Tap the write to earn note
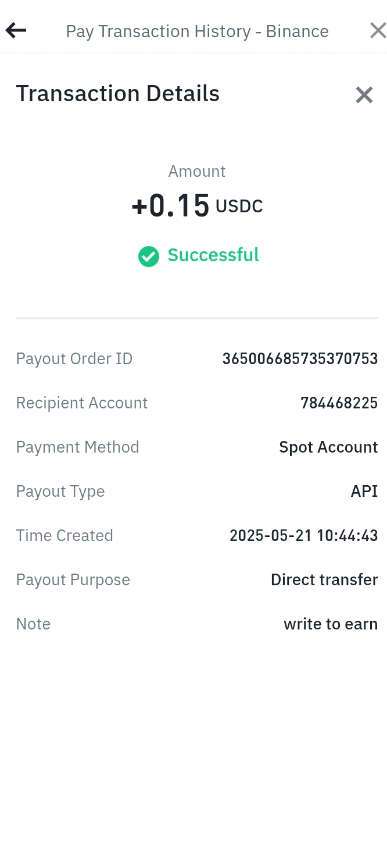Image resolution: width=387 pixels, height=868 pixels. [x=331, y=624]
